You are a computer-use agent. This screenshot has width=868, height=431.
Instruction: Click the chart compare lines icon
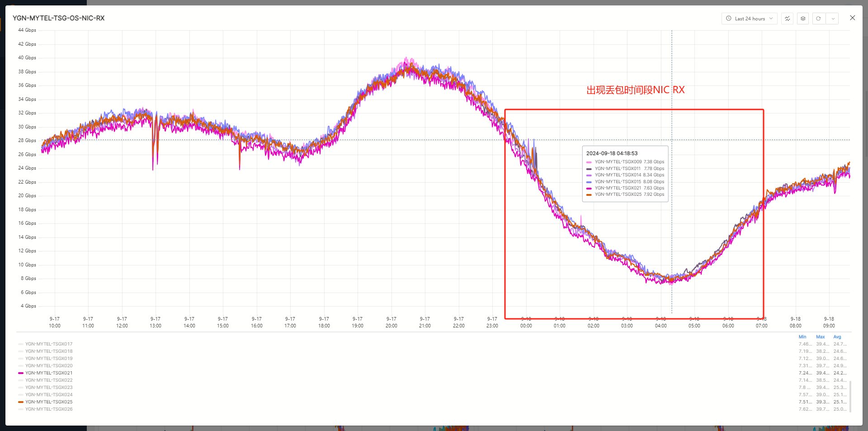(788, 19)
